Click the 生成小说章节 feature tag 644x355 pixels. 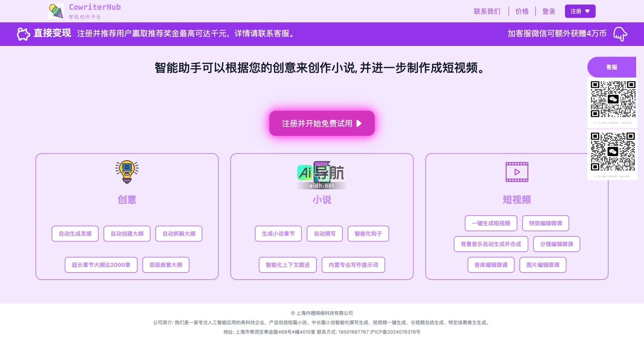(278, 234)
